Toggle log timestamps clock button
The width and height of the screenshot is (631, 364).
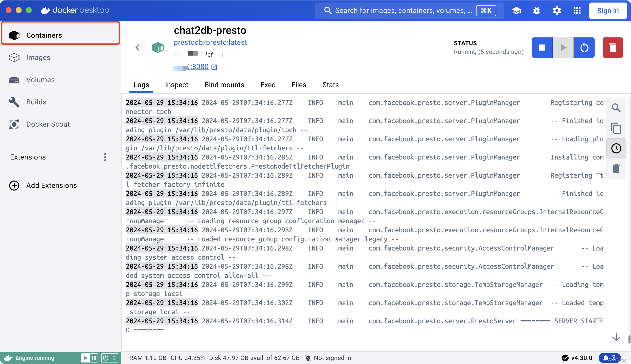(x=616, y=148)
